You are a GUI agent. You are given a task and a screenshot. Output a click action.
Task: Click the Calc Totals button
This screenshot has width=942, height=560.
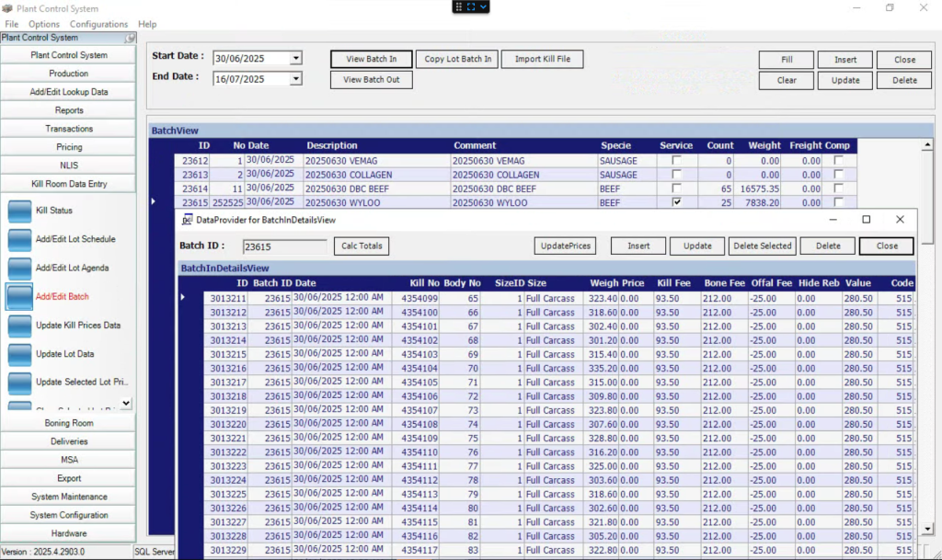362,246
